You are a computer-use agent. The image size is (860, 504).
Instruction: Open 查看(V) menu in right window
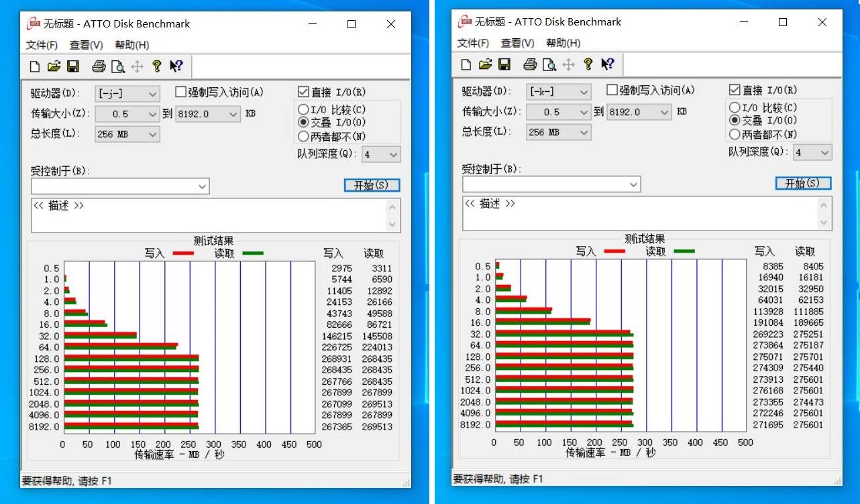pos(518,43)
